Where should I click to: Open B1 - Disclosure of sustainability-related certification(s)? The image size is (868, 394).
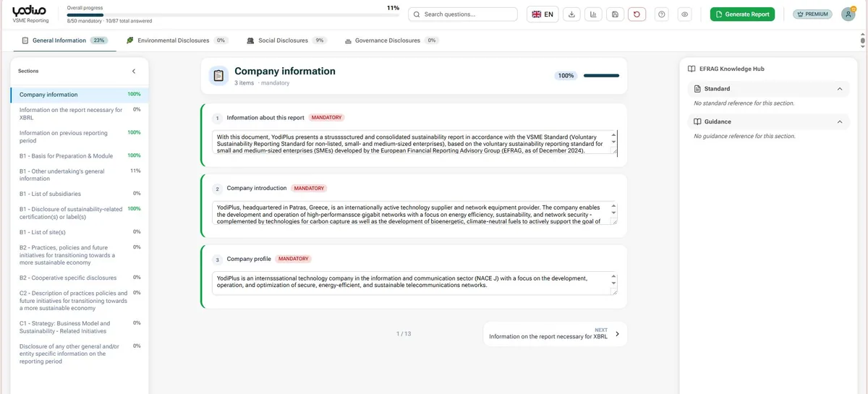(x=80, y=213)
